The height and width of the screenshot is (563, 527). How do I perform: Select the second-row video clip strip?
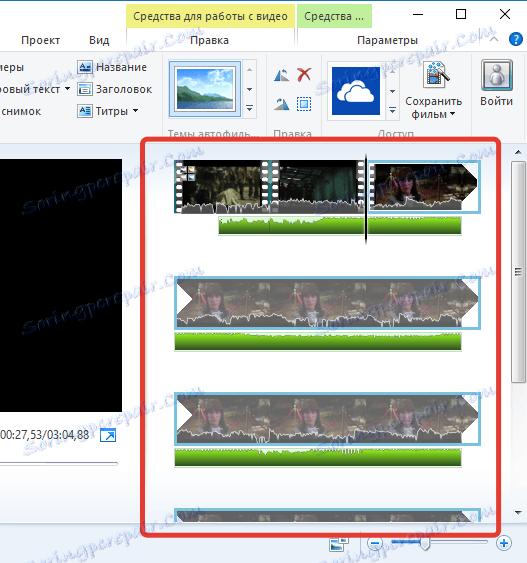click(327, 303)
